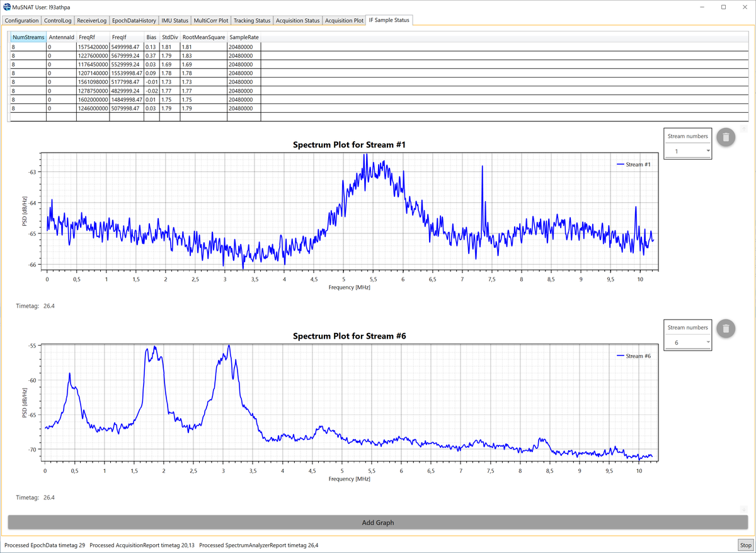
Task: Click 'Processed AcquisitionReport timetag 20,13' status text
Action: [x=142, y=545]
